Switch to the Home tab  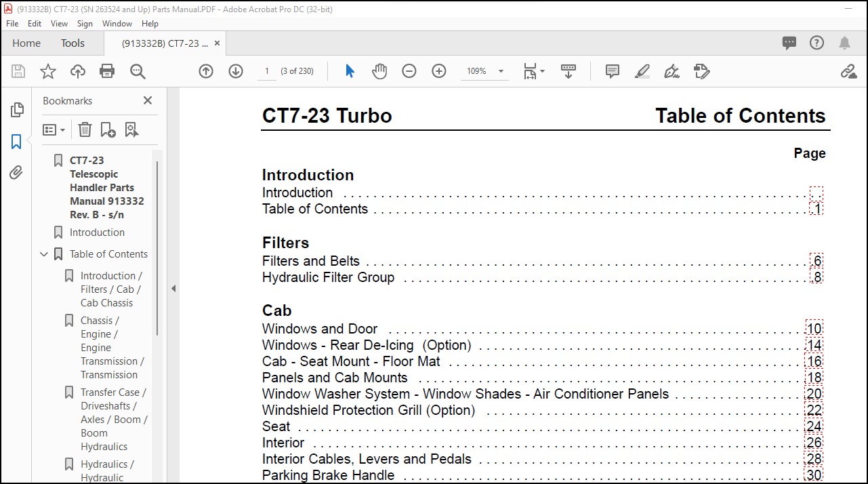point(26,43)
